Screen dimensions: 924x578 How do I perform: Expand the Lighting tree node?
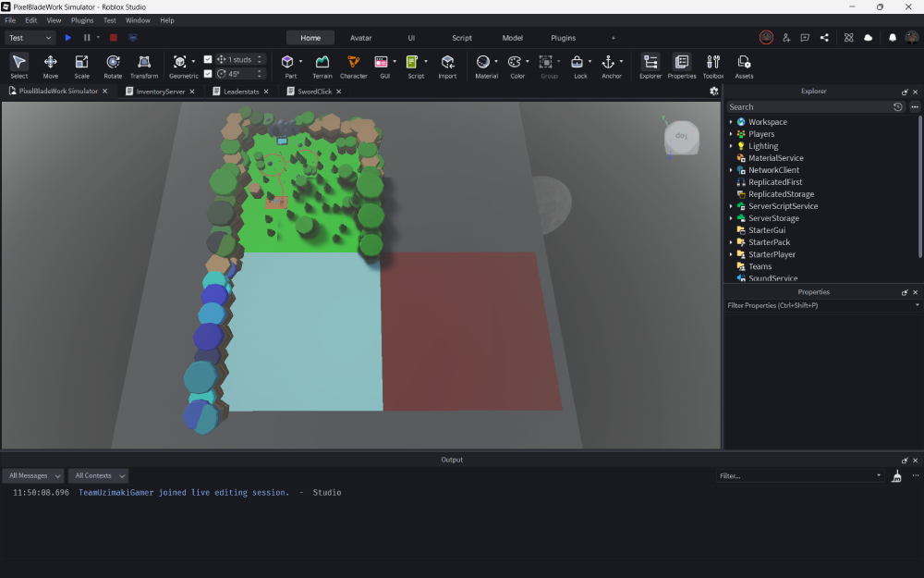pyautogui.click(x=731, y=146)
